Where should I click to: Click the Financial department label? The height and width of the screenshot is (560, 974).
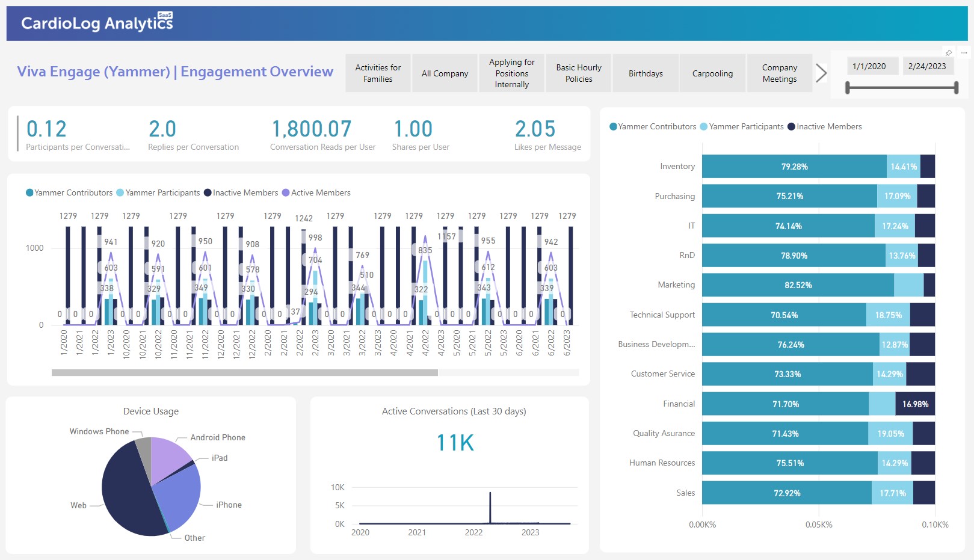[679, 404]
